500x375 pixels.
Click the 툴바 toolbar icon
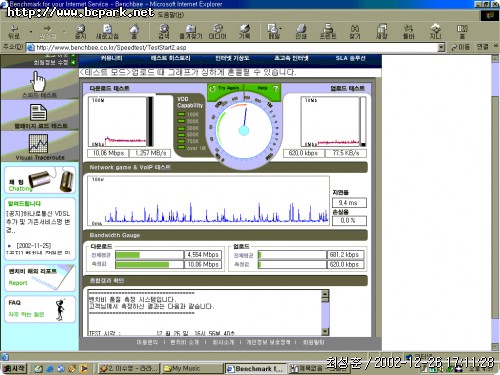click(x=408, y=32)
